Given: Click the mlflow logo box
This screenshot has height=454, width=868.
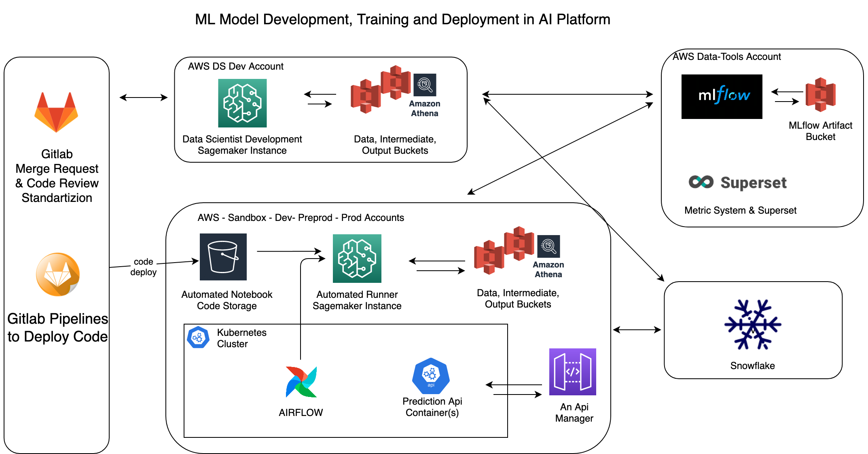Looking at the screenshot, I should point(722,96).
